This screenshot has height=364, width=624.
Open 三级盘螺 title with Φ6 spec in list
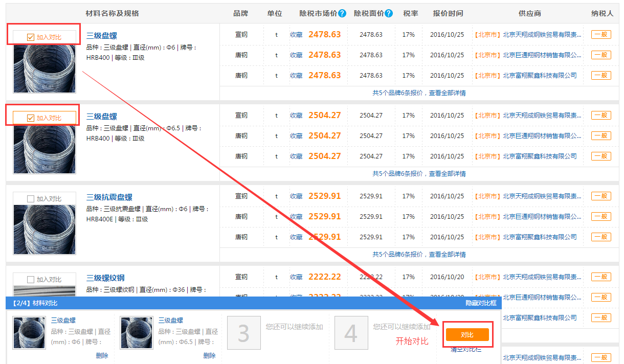[x=102, y=36]
